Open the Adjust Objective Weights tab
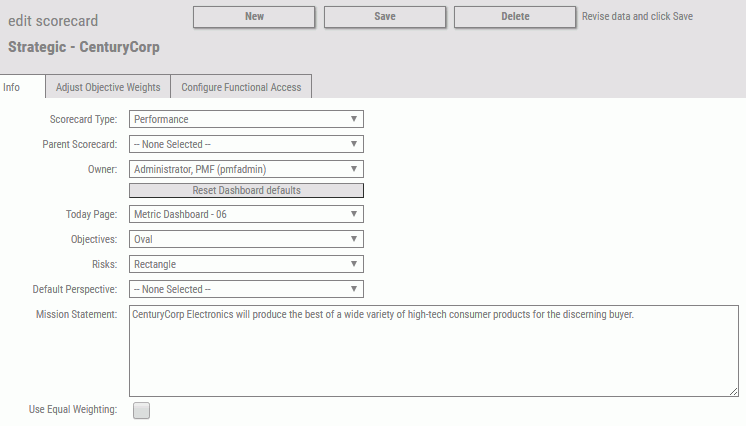 click(108, 87)
